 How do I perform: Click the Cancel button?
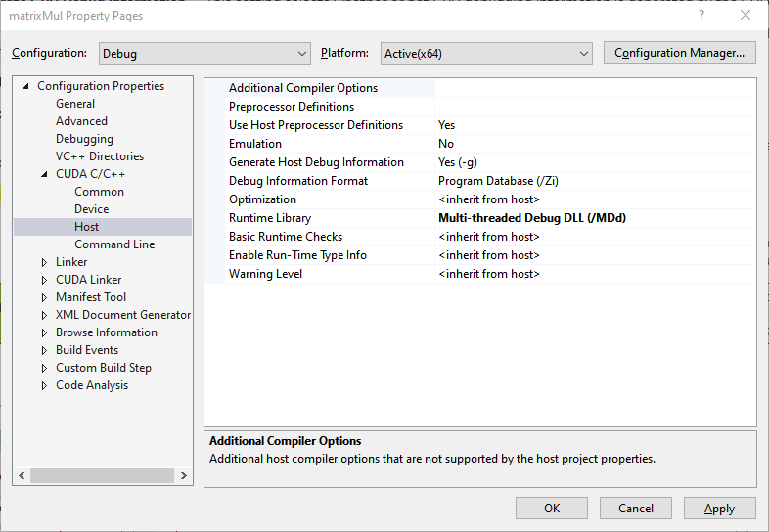(x=636, y=508)
